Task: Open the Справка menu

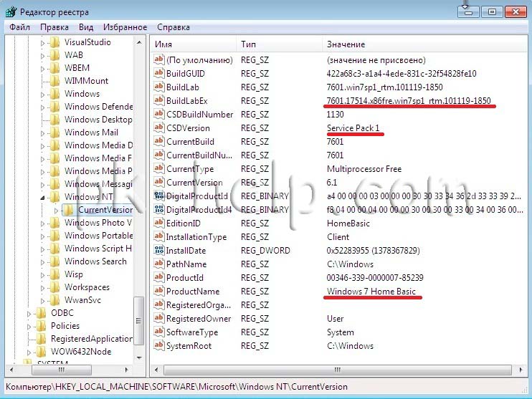Action: pos(174,27)
